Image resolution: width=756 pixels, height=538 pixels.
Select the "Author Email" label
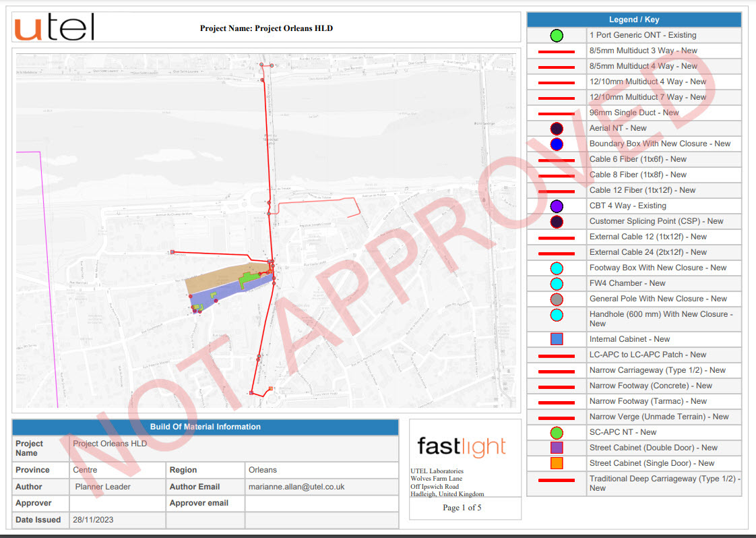(x=194, y=487)
